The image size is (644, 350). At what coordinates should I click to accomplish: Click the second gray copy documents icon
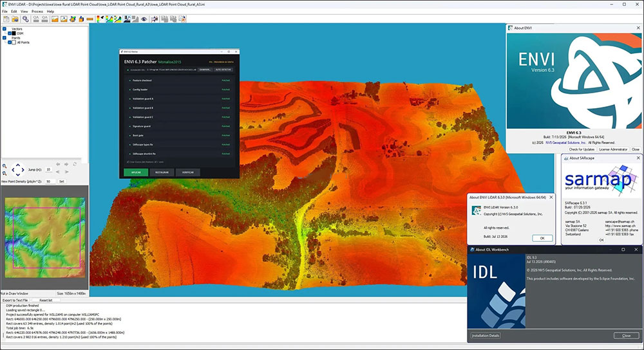173,19
